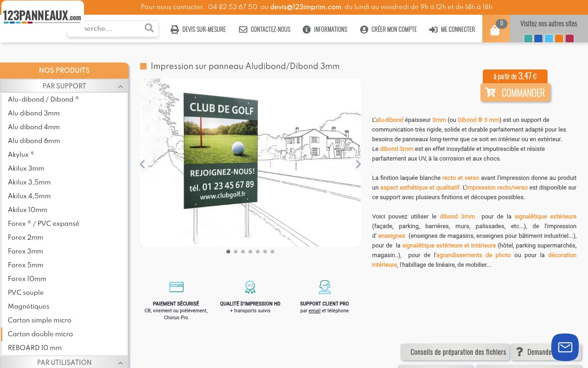The image size is (588, 368).
Task: Click the search magnifier icon
Action: coord(149,28)
